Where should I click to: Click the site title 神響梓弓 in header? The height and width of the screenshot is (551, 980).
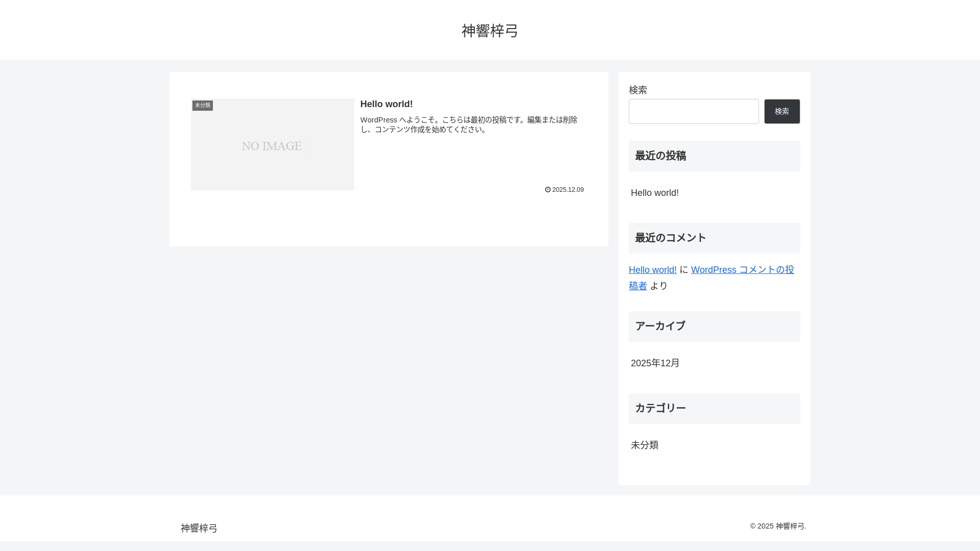coord(490,31)
